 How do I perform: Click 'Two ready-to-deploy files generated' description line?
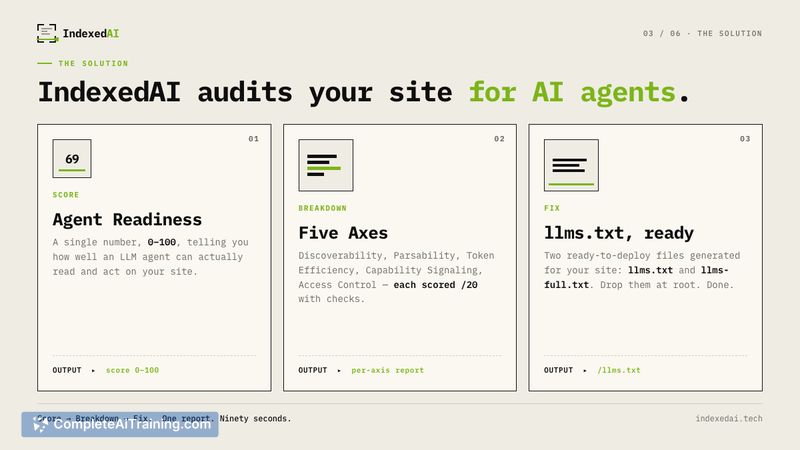(x=642, y=255)
